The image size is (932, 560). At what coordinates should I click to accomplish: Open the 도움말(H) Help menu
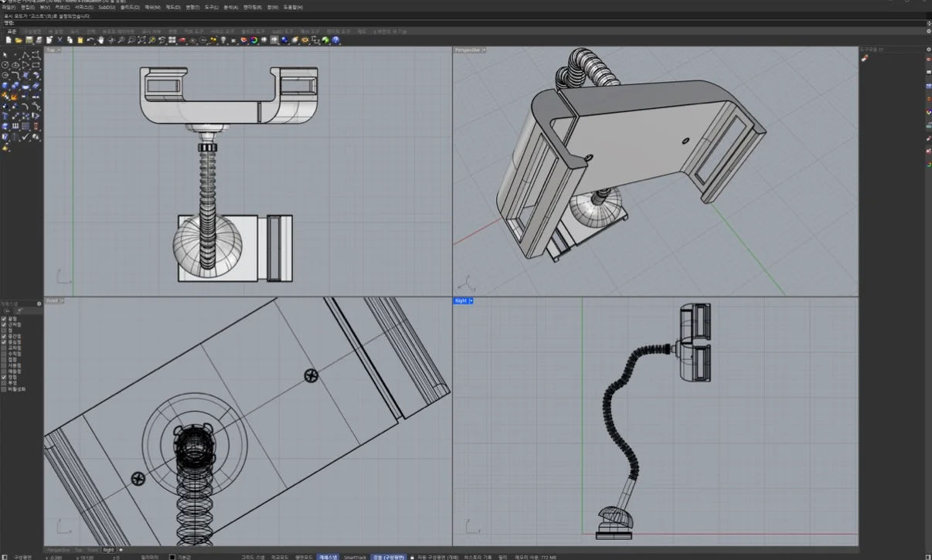293,7
